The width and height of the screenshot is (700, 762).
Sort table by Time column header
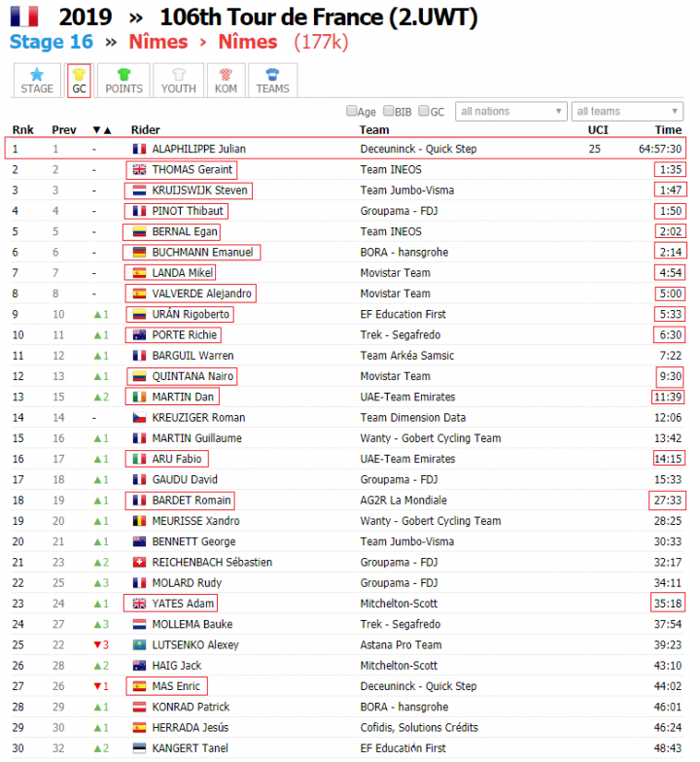[x=669, y=130]
